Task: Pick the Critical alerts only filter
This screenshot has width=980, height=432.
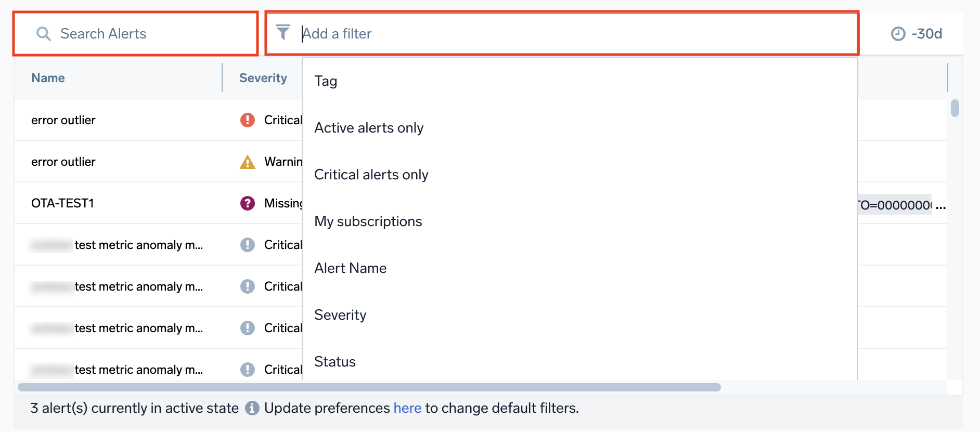Action: click(371, 175)
